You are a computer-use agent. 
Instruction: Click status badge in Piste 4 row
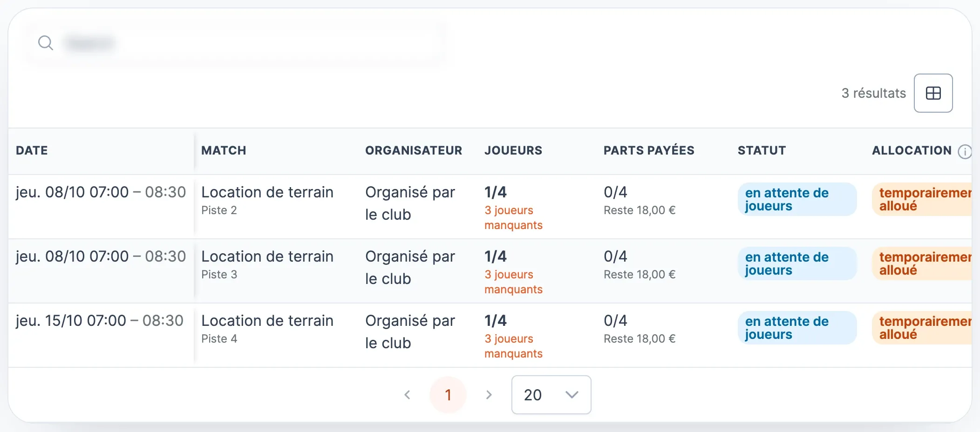[x=797, y=328]
